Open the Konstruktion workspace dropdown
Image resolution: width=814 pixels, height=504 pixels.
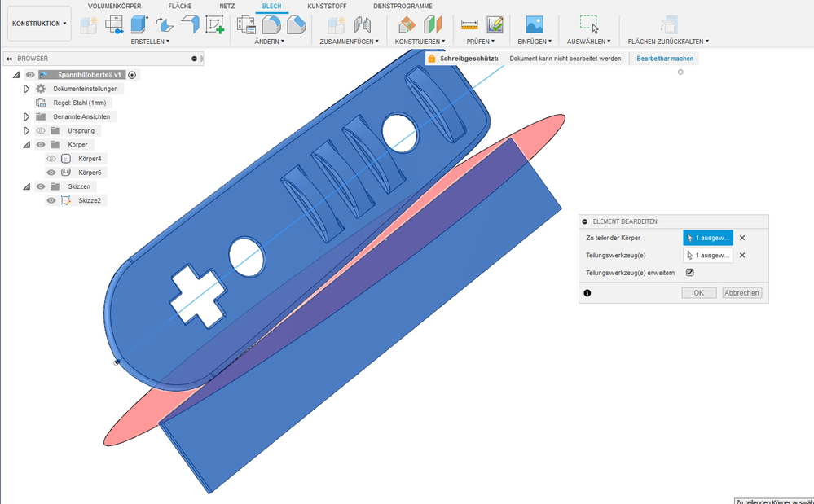tap(39, 24)
